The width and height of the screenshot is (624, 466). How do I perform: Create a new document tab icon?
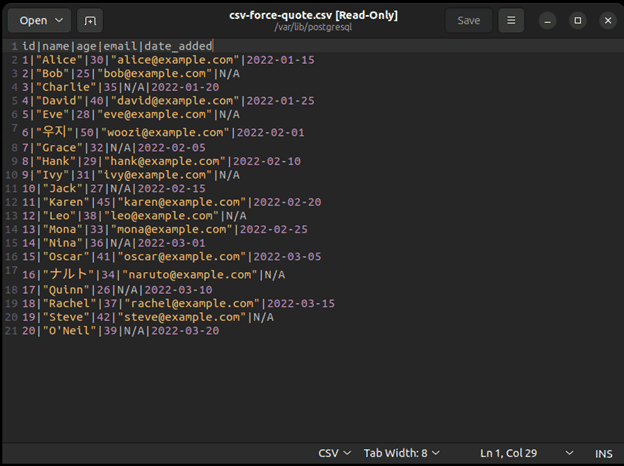[x=90, y=20]
